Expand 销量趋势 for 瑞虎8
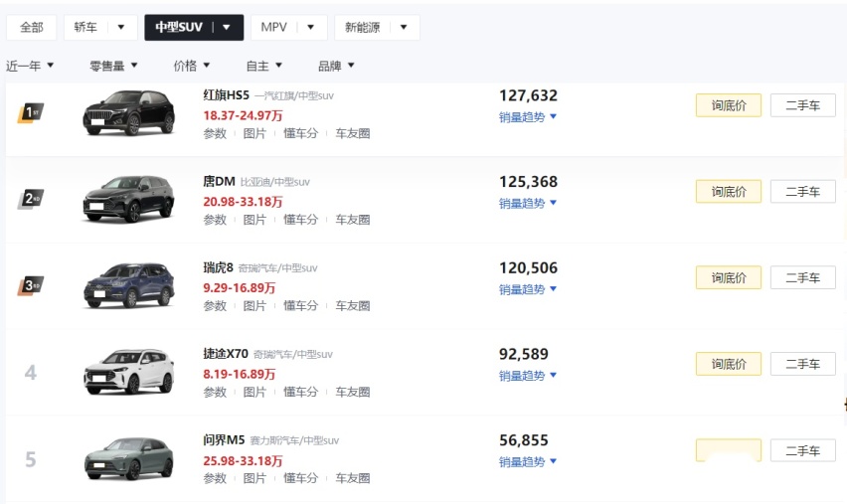The image size is (847, 504). (528, 289)
